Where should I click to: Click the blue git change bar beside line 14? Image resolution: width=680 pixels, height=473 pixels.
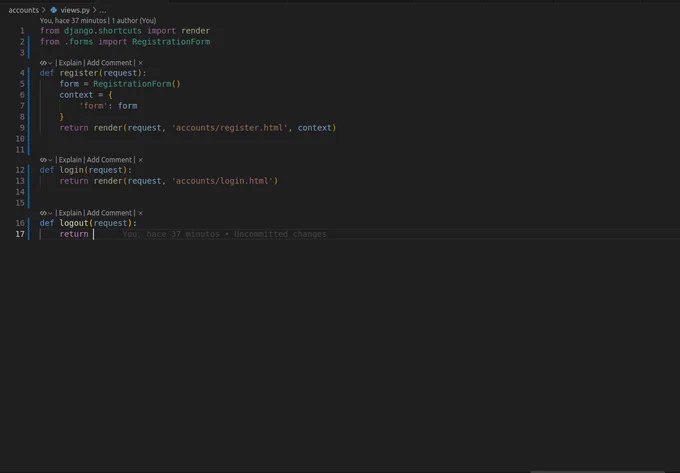[29, 192]
